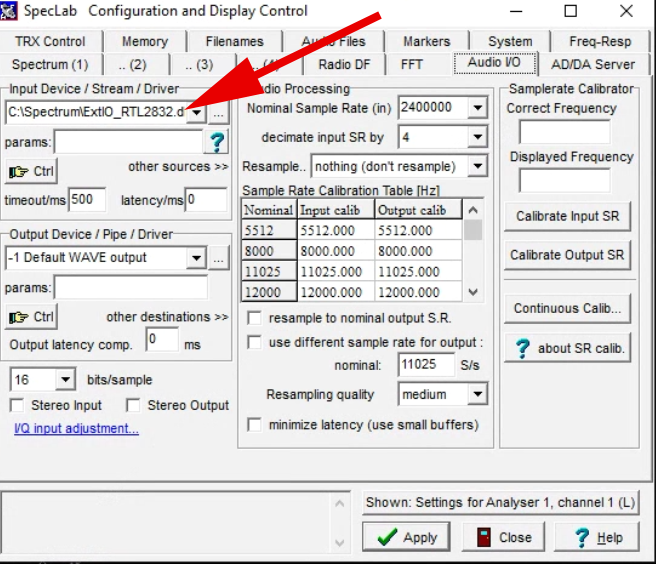The height and width of the screenshot is (564, 656).
Task: Open the System tab
Action: tap(510, 41)
